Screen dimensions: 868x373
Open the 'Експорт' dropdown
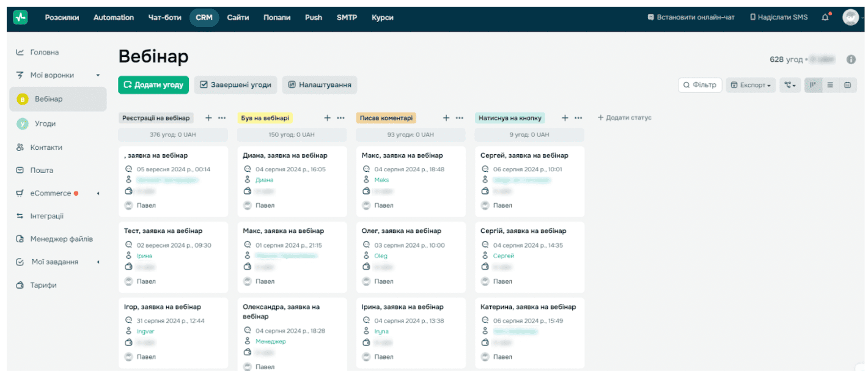pos(751,85)
